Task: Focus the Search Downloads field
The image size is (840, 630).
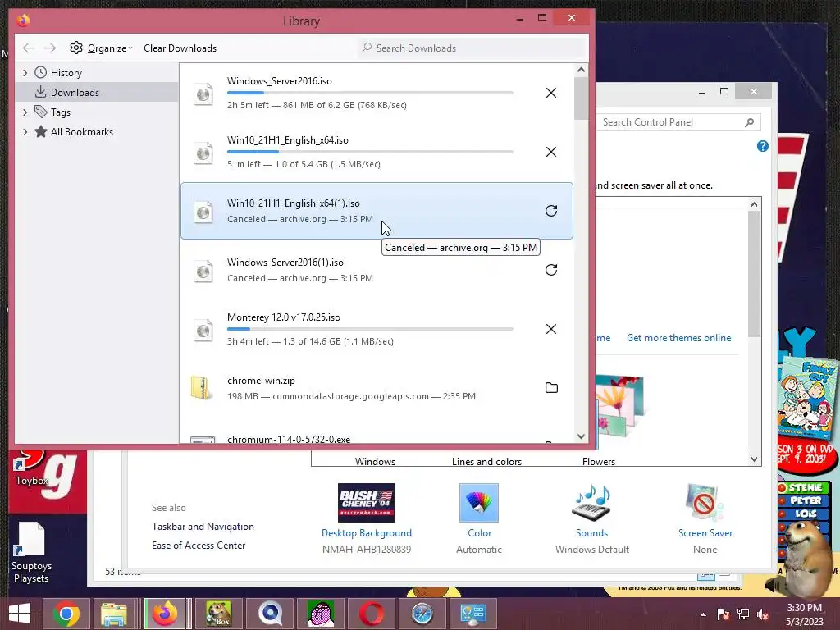Action: 473,48
